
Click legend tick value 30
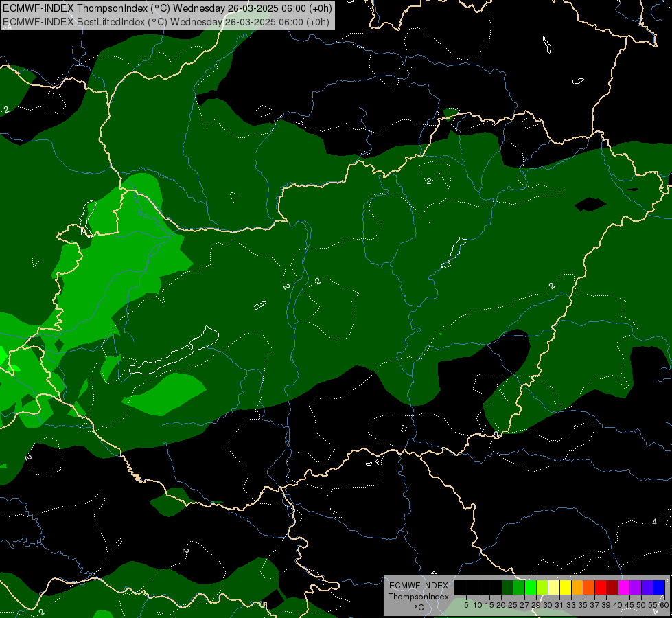548,605
